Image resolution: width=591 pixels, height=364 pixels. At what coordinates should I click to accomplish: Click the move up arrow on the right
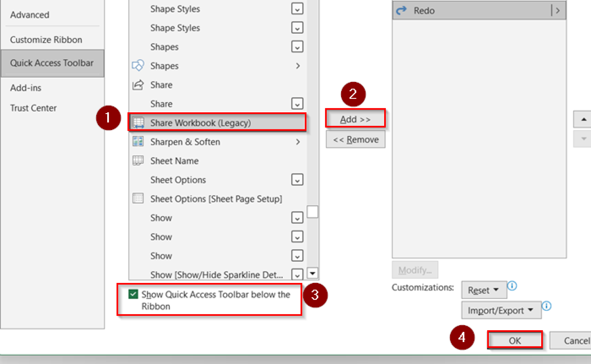pos(584,119)
